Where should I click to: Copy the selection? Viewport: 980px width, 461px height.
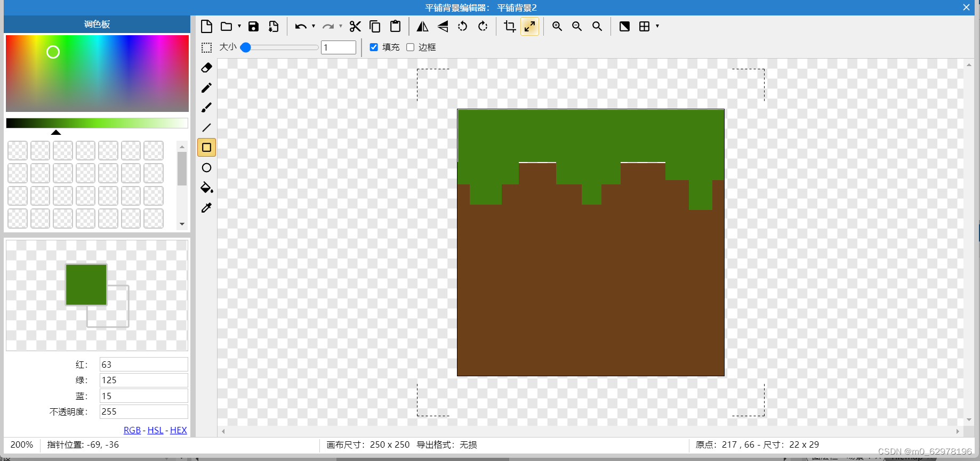(x=375, y=26)
